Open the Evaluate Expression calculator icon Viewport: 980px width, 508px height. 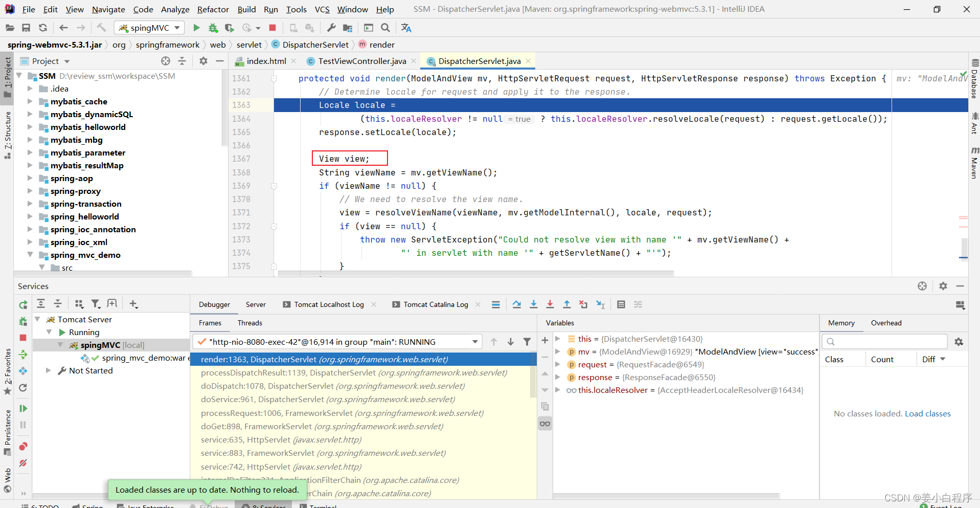(621, 304)
